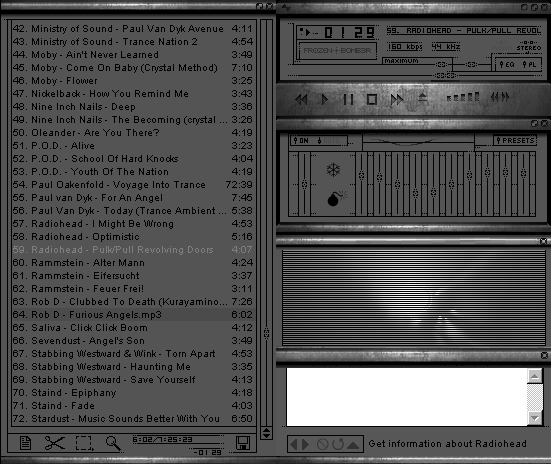Image resolution: width=551 pixels, height=464 pixels.
Task: Click the playlist magnifier misc icon
Action: [113, 443]
